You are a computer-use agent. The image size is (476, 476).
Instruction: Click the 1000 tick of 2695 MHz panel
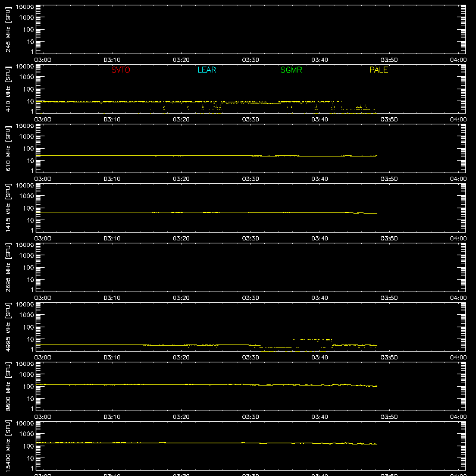27,256
